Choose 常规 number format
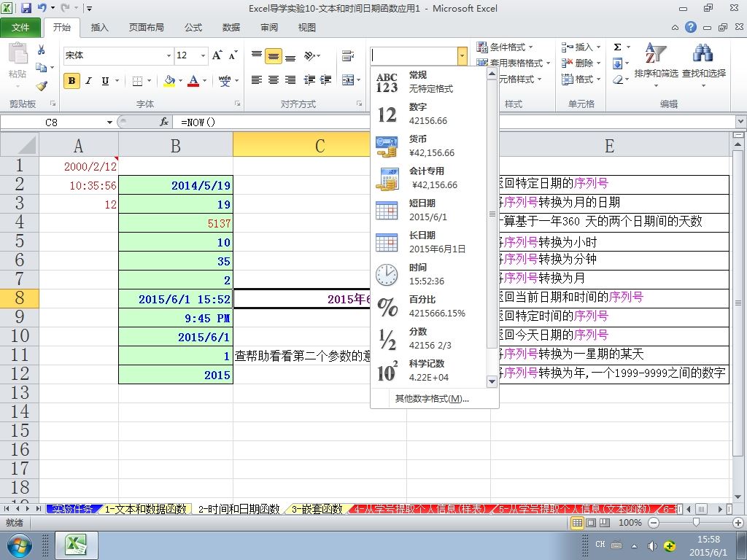This screenshot has width=747, height=560. coord(429,82)
